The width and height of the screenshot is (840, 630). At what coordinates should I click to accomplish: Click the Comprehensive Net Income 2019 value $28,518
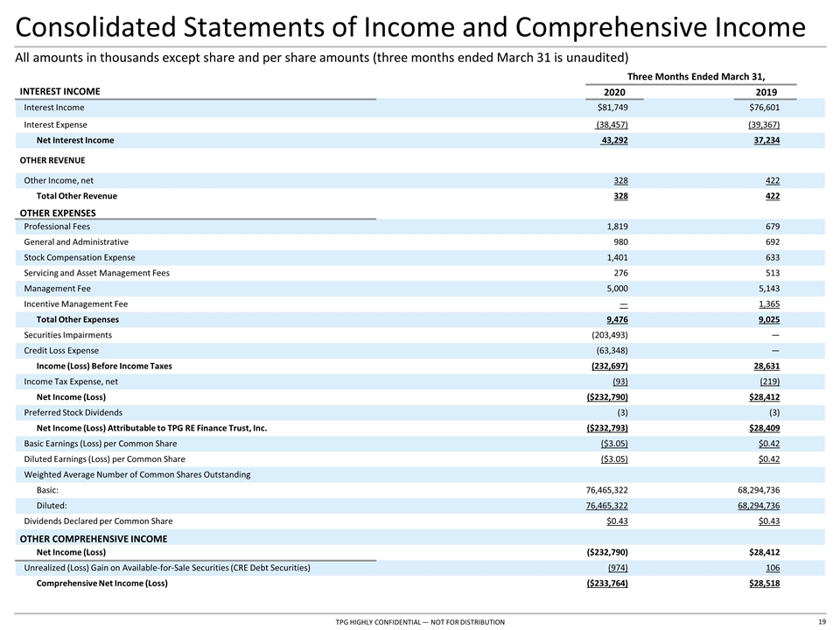tap(765, 584)
